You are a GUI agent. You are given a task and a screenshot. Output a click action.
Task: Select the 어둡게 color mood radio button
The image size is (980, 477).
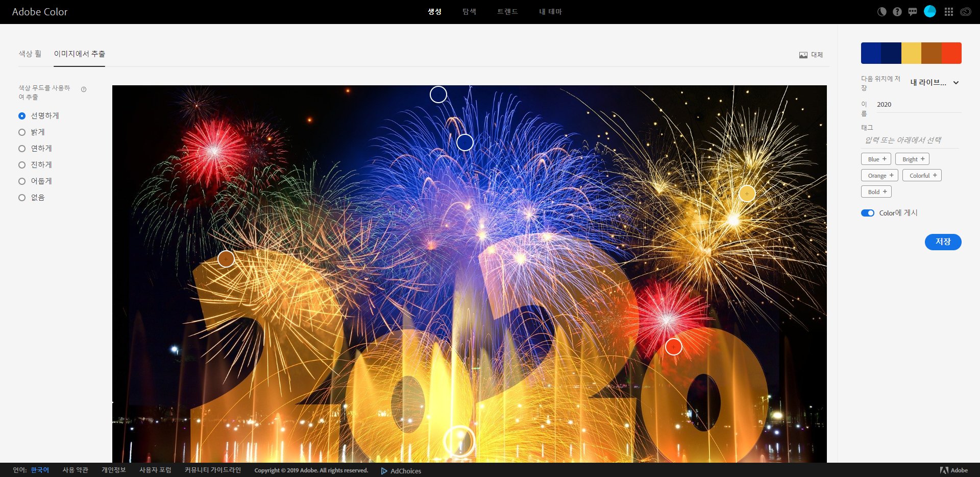tap(22, 181)
